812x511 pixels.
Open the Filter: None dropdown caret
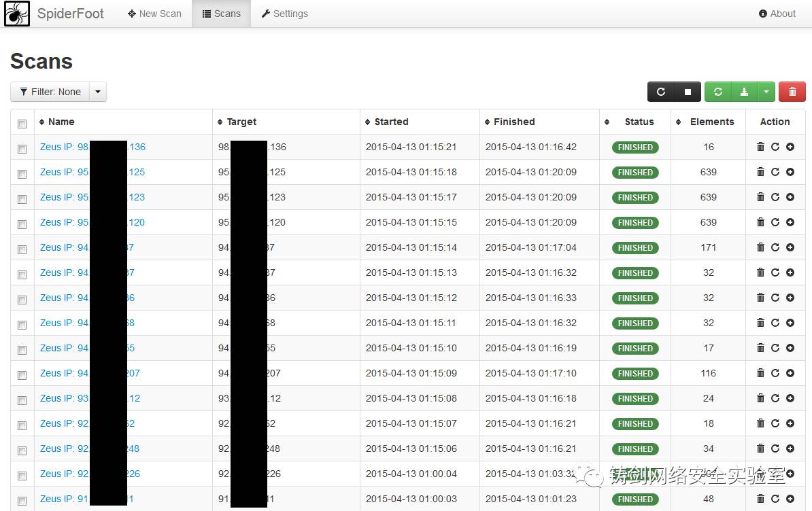[x=98, y=92]
